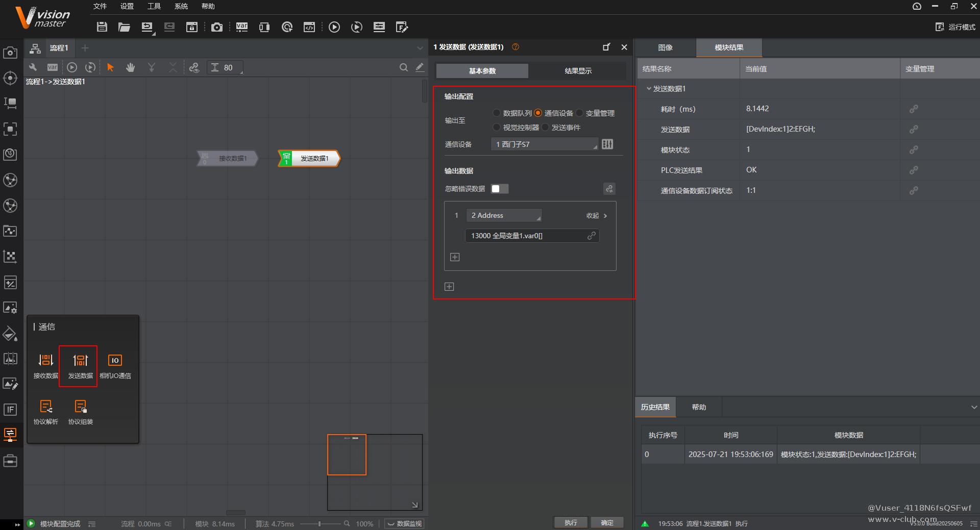
Task: Add inner data item plus button
Action: point(455,257)
